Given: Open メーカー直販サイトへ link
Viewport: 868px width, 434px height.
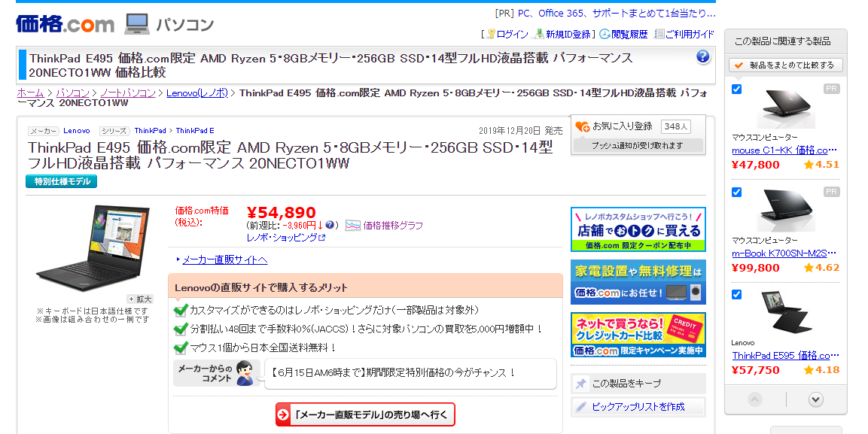Looking at the screenshot, I should (225, 259).
